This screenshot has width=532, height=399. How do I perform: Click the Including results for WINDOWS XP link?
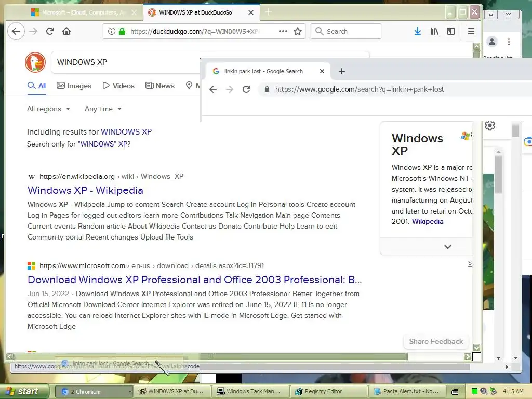(126, 131)
